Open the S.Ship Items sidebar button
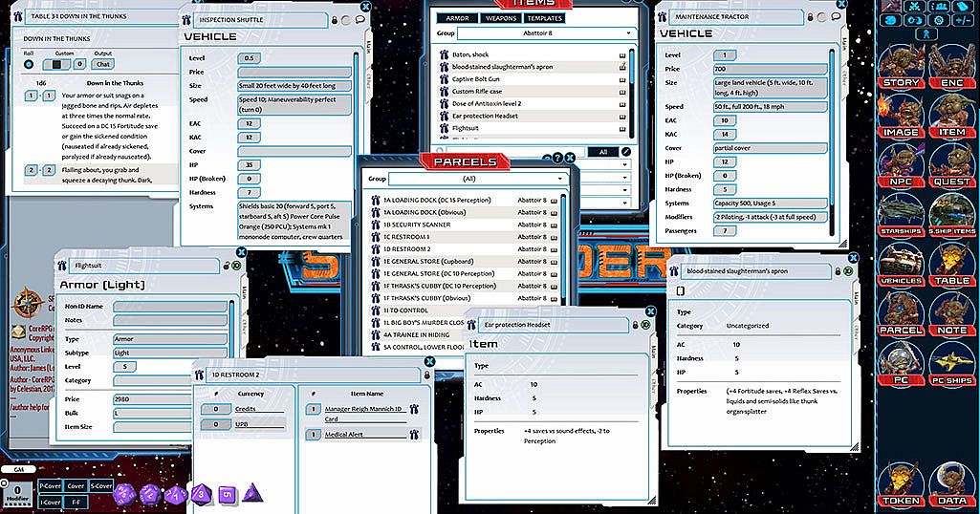Viewport: 980px width, 514px height. click(952, 216)
